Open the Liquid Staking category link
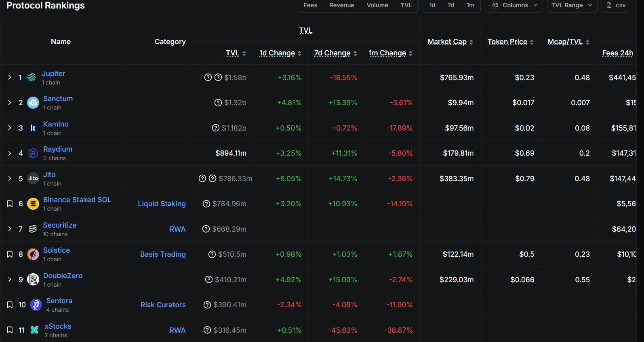The image size is (644, 342). click(162, 204)
